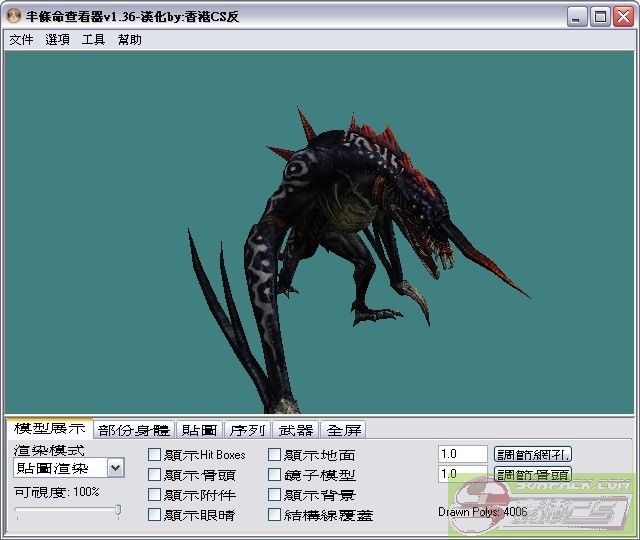640x540 pixels.
Task: Switch to the 模型展示 tab
Action: [49, 429]
